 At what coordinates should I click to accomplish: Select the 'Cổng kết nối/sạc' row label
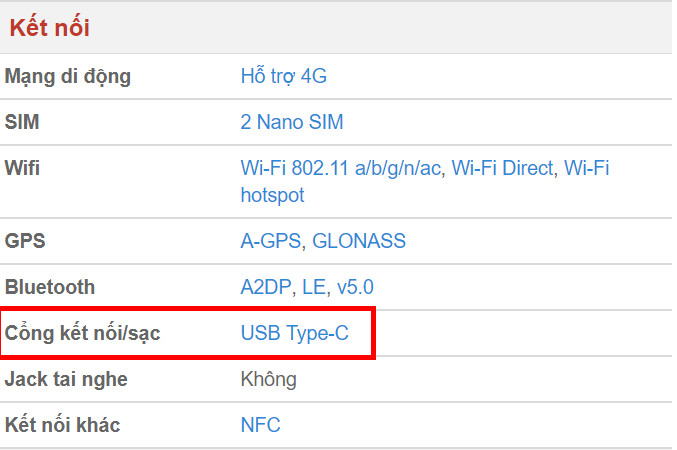click(x=82, y=333)
